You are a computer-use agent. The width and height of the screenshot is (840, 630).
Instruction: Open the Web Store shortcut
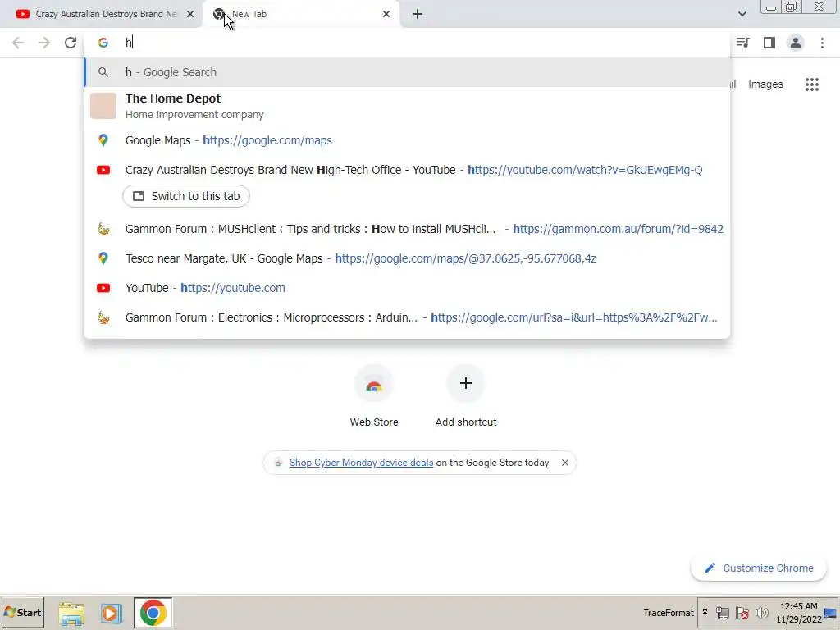[x=374, y=395]
